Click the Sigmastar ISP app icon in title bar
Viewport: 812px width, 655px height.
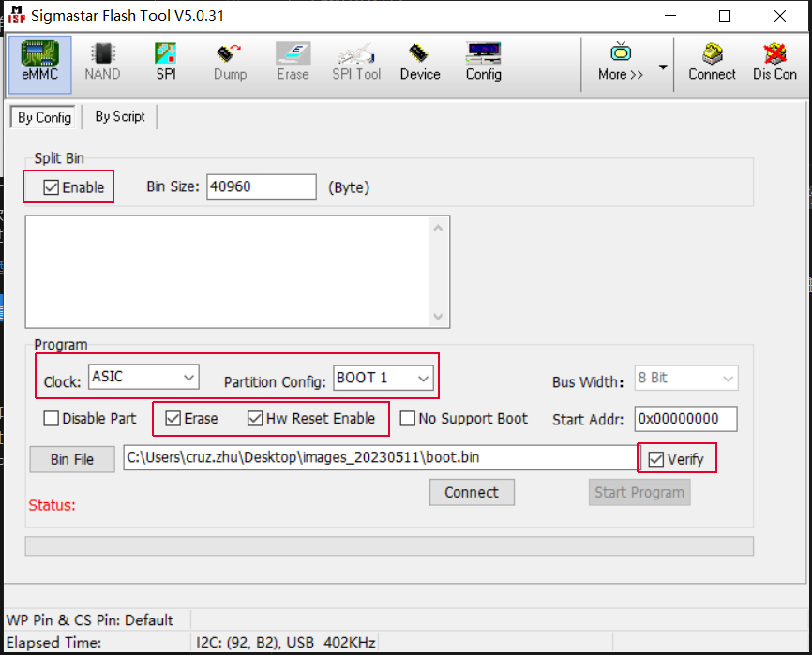[x=17, y=16]
